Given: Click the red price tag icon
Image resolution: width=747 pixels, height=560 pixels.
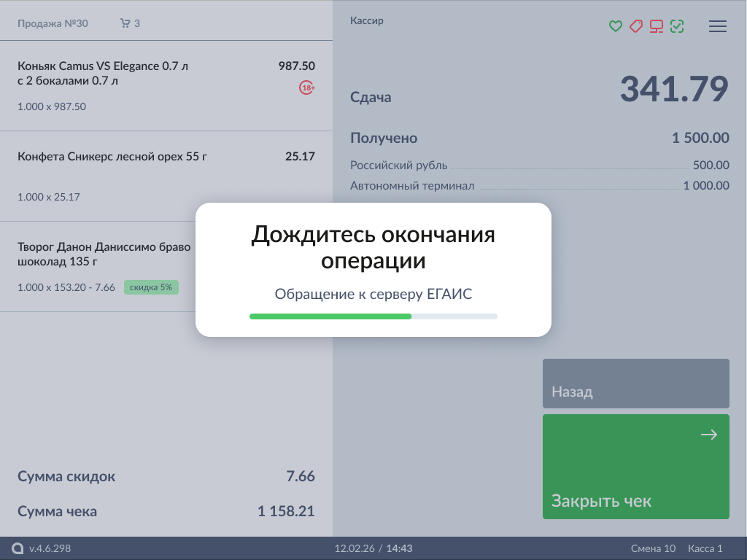Looking at the screenshot, I should point(636,27).
